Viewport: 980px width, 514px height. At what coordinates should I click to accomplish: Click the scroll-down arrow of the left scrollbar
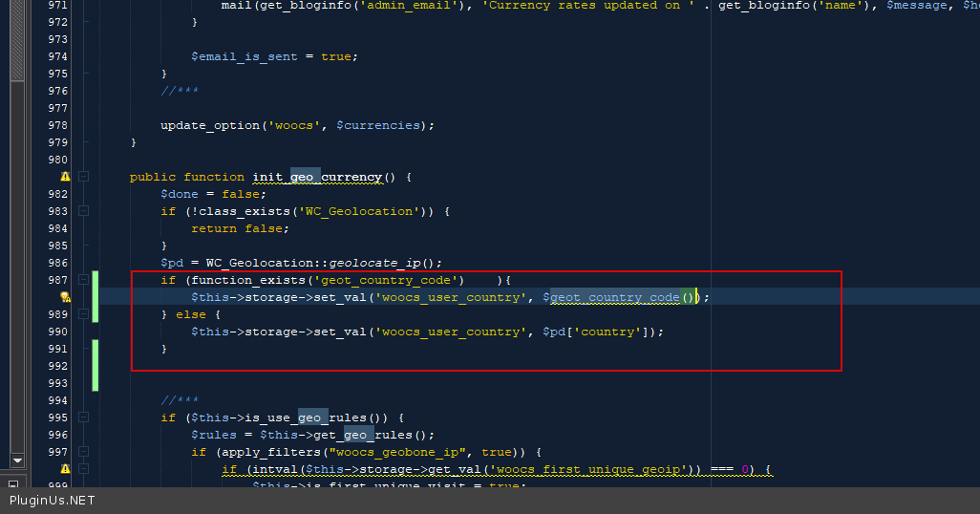[16, 461]
